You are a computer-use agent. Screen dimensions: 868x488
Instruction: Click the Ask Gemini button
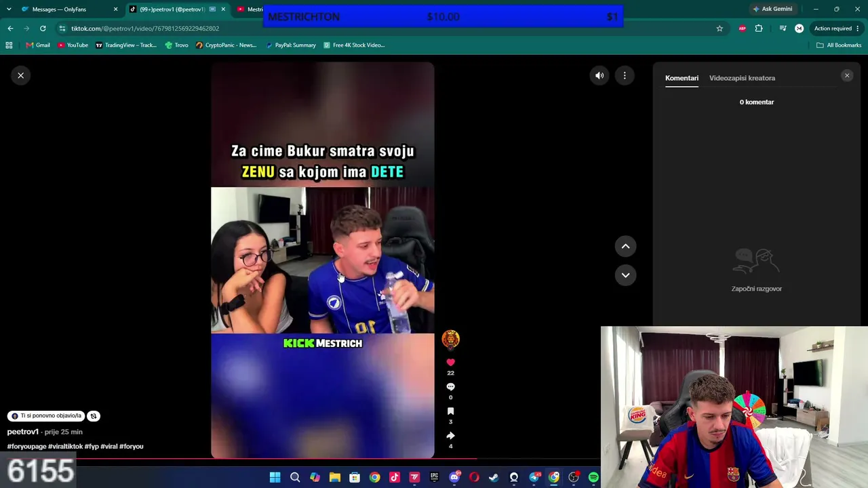point(772,9)
